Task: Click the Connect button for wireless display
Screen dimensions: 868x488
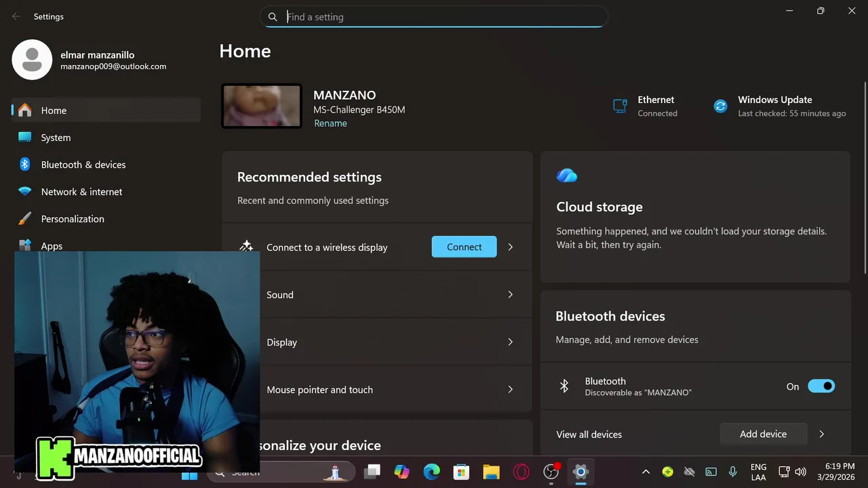Action: click(464, 247)
